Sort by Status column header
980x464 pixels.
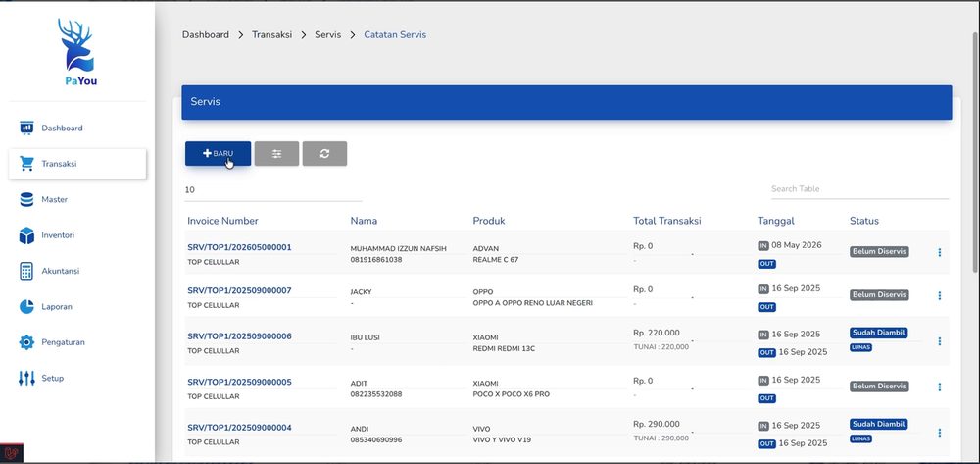click(x=863, y=221)
